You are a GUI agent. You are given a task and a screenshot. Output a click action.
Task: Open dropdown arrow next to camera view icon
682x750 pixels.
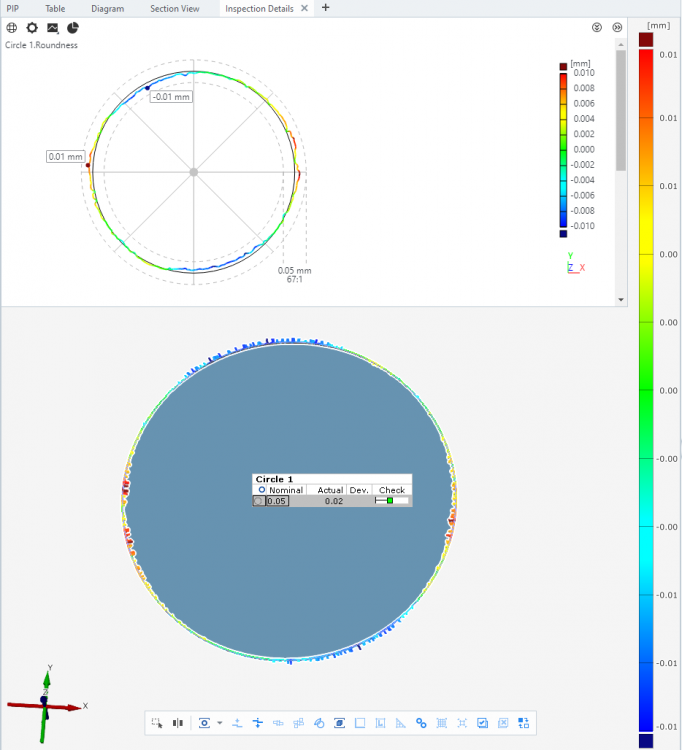pos(219,723)
